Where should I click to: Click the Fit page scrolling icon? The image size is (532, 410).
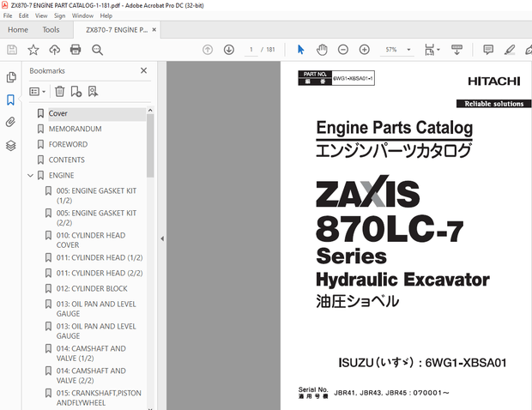click(430, 50)
